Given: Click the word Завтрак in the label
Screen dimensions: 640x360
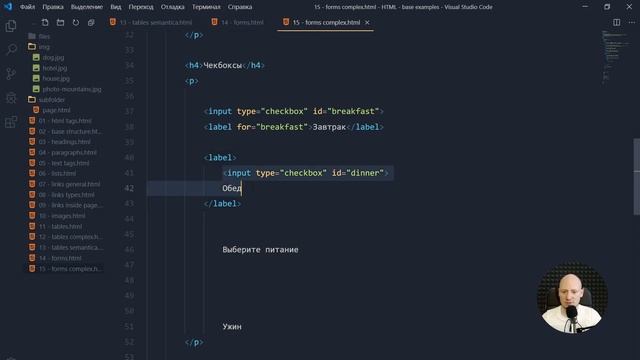Looking at the screenshot, I should pos(329,127).
